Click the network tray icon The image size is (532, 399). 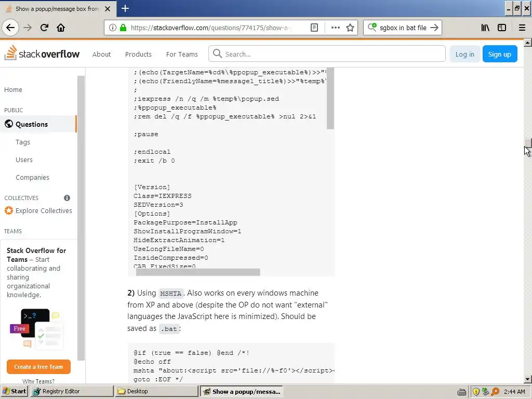(486, 392)
